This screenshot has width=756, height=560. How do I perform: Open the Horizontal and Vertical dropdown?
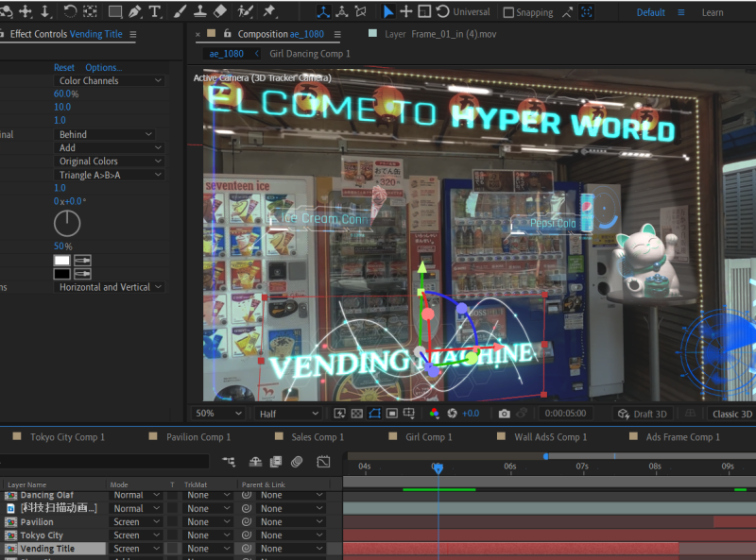click(x=109, y=287)
